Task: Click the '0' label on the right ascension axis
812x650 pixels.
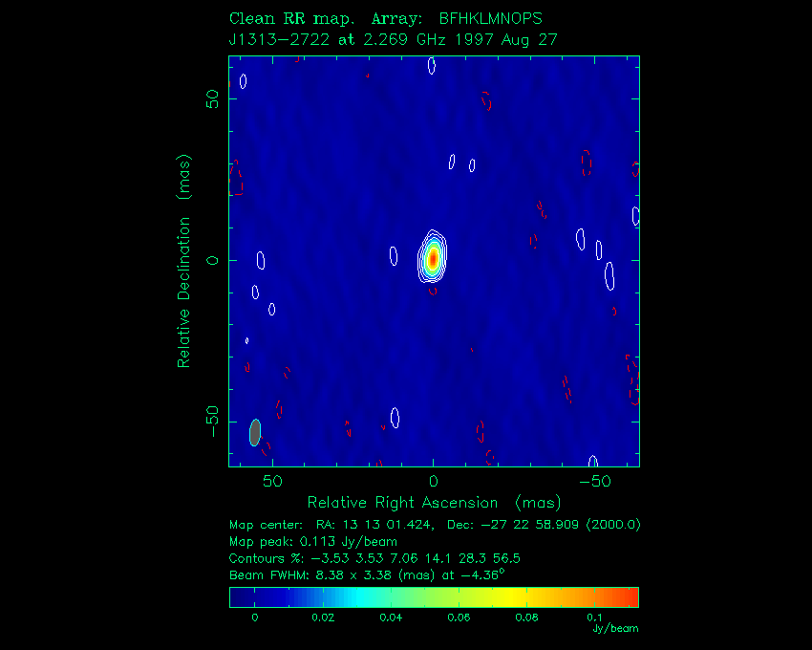Action: [434, 482]
